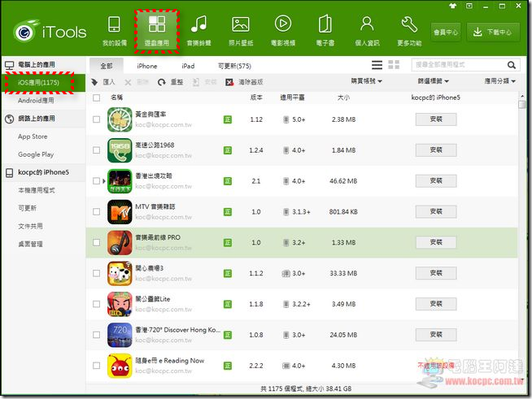
Task: Open the eBooks section icon
Action: (325, 24)
